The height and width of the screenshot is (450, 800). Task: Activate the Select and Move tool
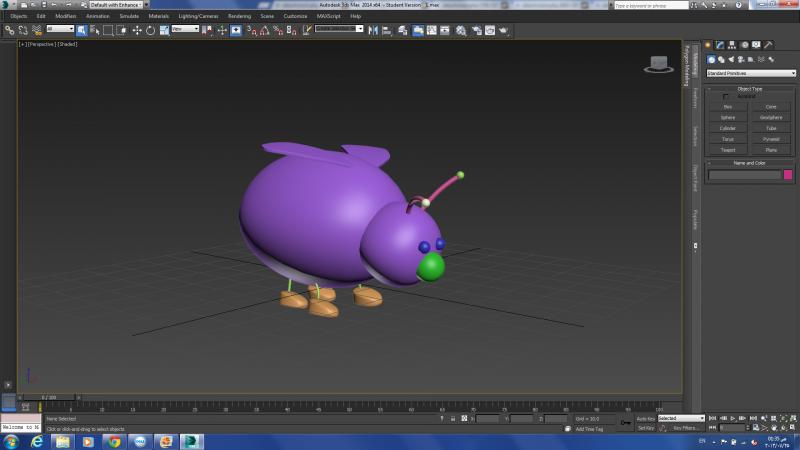137,31
